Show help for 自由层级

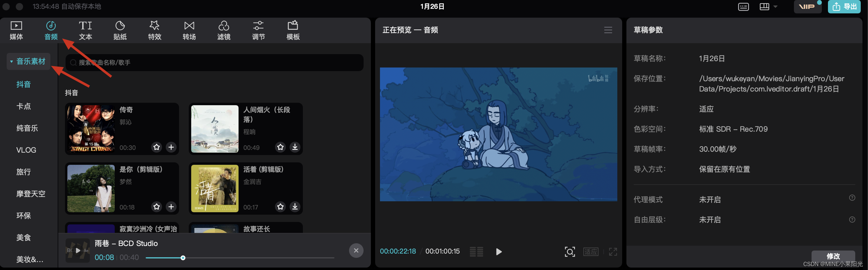pyautogui.click(x=852, y=220)
